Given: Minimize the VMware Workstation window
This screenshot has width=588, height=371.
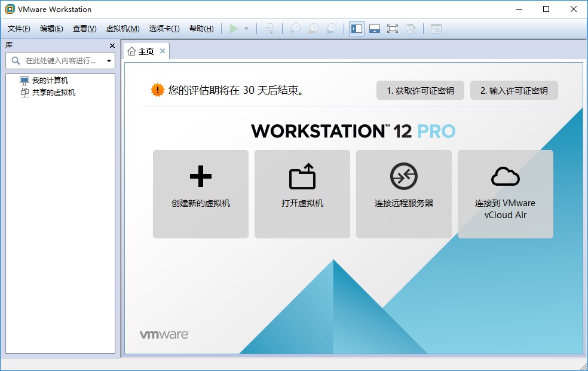Looking at the screenshot, I should [519, 9].
